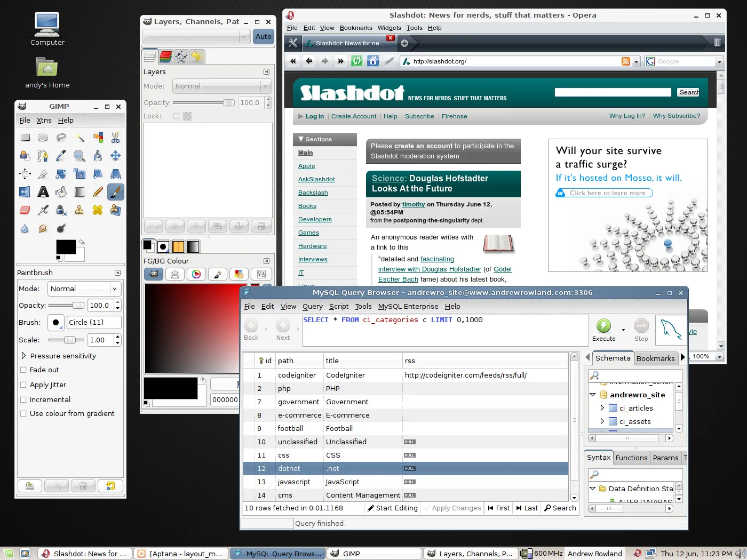Choose the Measure compass tool in GIMP
This screenshot has width=747, height=560.
tap(98, 156)
